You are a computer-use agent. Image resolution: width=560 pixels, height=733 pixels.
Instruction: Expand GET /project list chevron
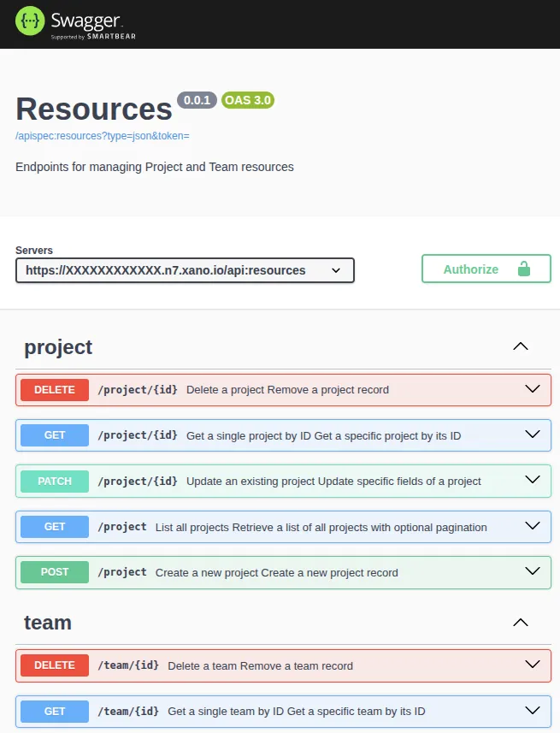point(533,526)
